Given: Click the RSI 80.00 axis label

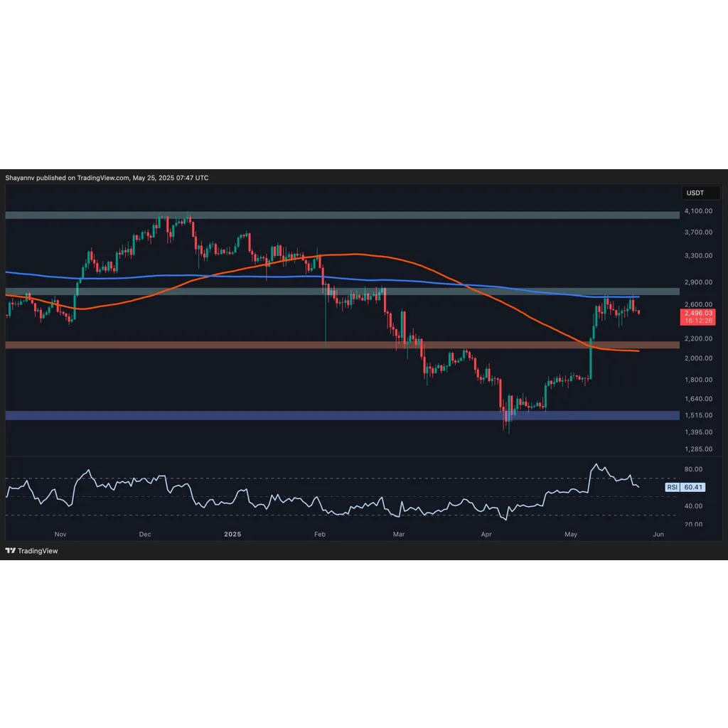Looking at the screenshot, I should [x=693, y=469].
